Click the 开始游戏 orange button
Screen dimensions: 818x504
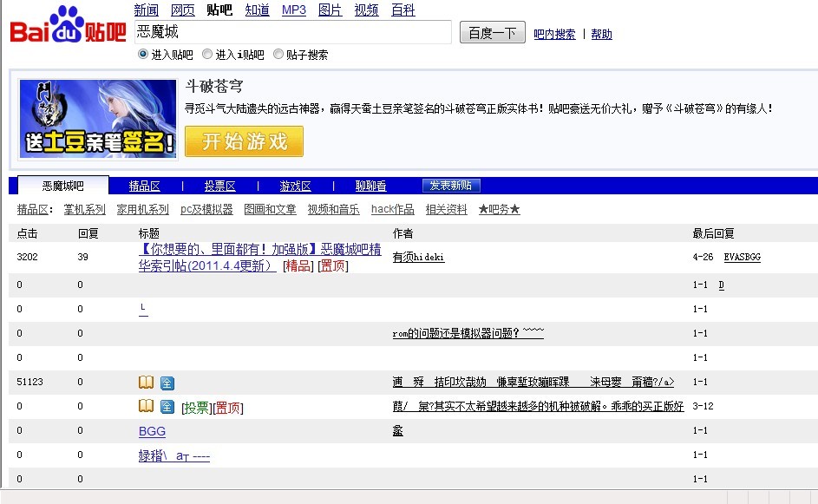[x=244, y=141]
